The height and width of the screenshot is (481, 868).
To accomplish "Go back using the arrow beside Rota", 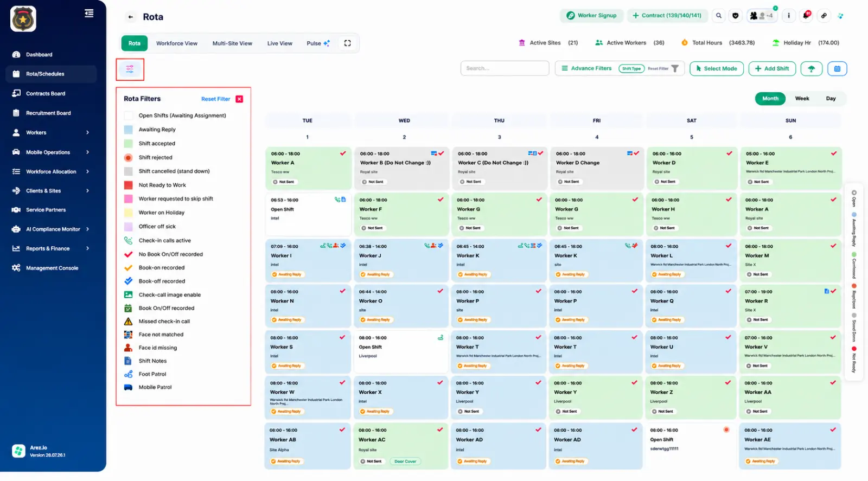I will [131, 17].
